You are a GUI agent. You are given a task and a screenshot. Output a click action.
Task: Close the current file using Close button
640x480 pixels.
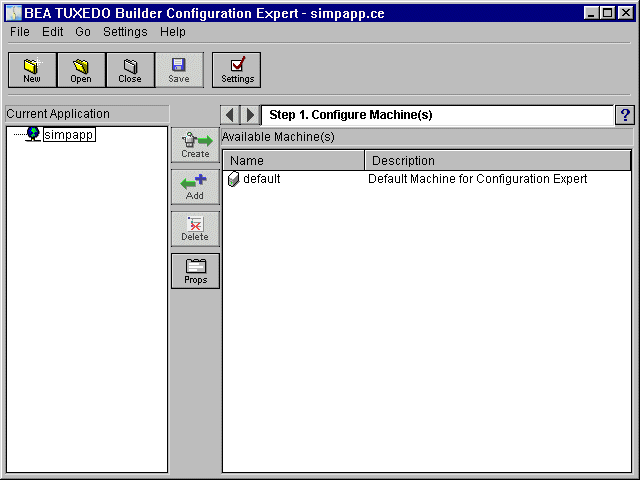pyautogui.click(x=130, y=70)
